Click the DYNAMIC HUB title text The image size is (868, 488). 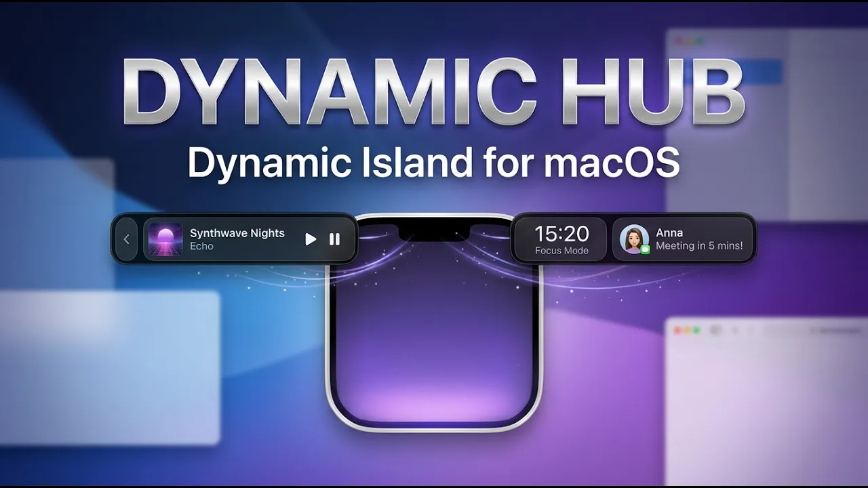[x=434, y=94]
